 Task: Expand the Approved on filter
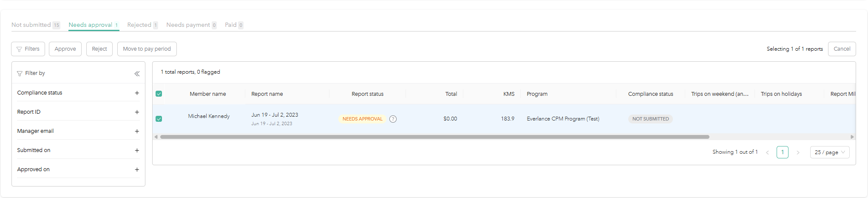[x=137, y=169]
